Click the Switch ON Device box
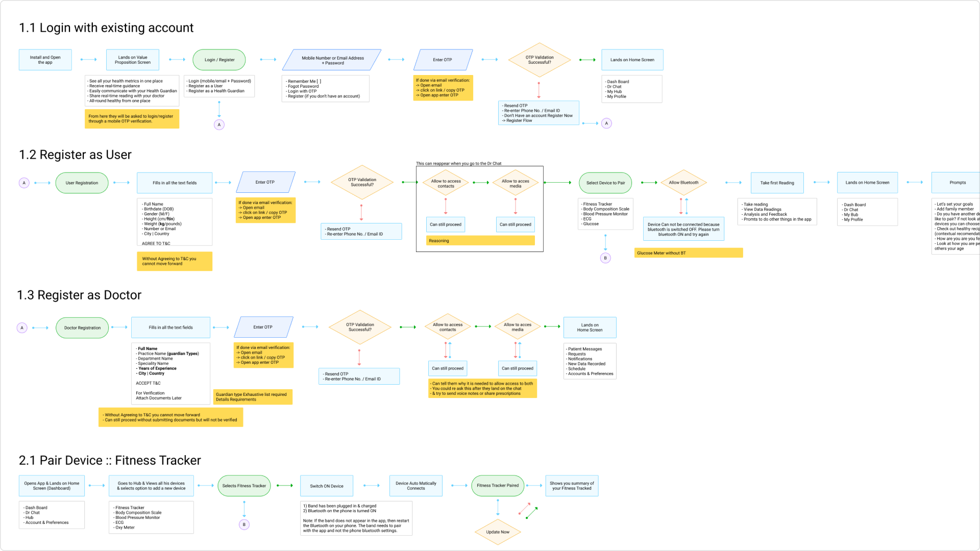The image size is (980, 551). (327, 486)
